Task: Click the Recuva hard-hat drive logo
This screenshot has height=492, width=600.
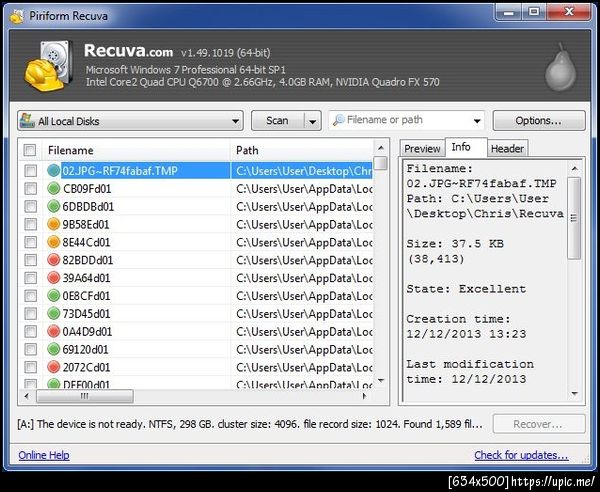Action: coord(49,66)
